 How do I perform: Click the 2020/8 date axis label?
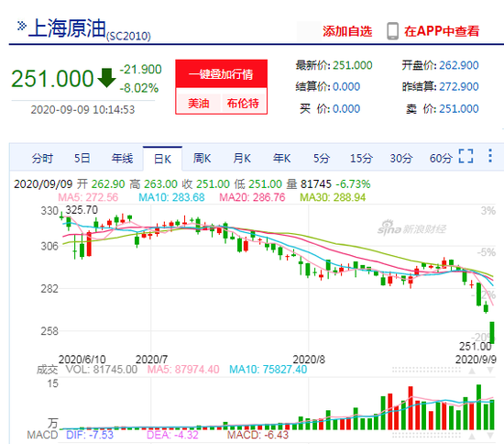309,360
